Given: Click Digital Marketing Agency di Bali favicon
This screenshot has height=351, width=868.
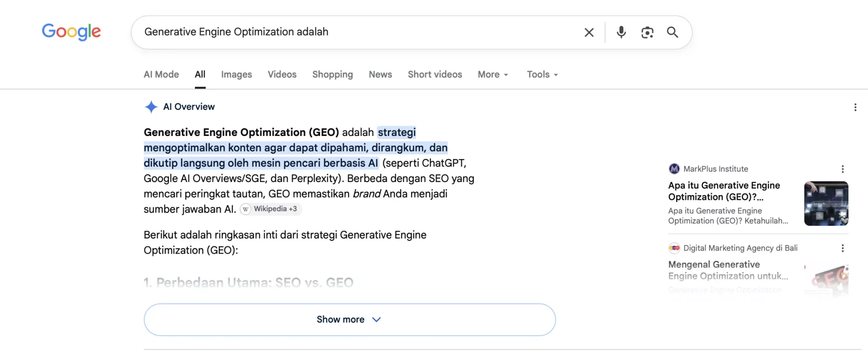Looking at the screenshot, I should [x=674, y=248].
